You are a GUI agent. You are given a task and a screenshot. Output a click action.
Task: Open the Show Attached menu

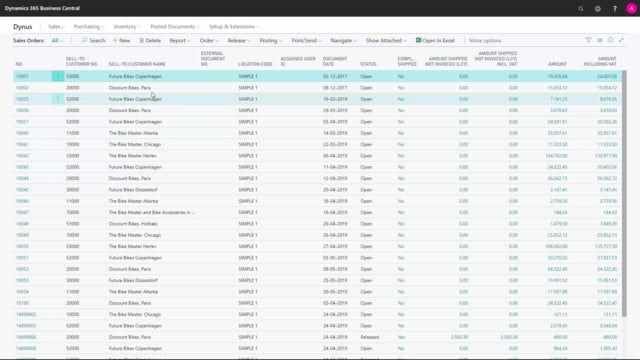tap(386, 40)
